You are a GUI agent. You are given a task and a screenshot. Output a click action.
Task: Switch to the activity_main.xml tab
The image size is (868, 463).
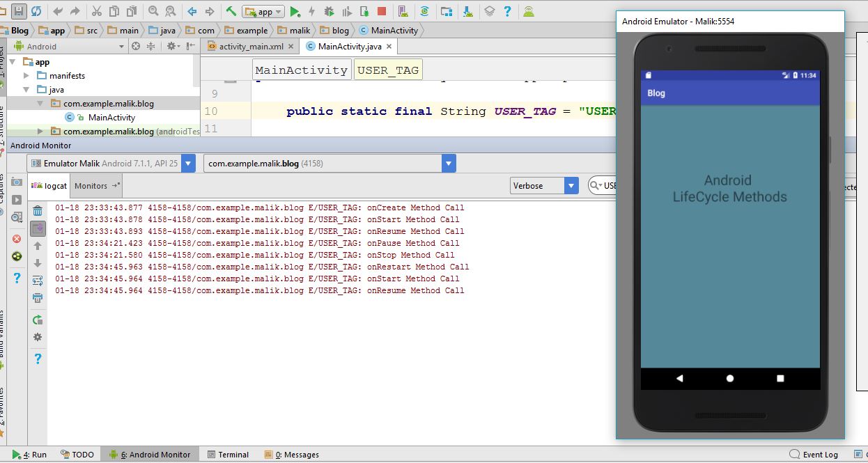coord(251,47)
